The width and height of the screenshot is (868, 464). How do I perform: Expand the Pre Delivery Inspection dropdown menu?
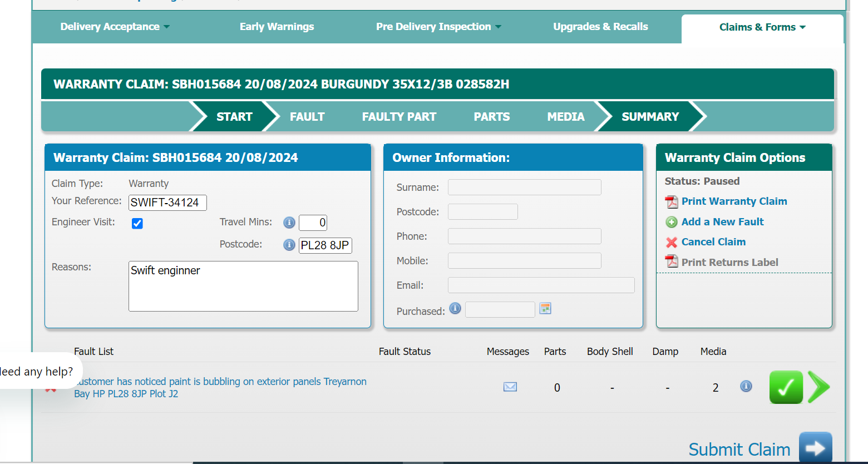(438, 27)
